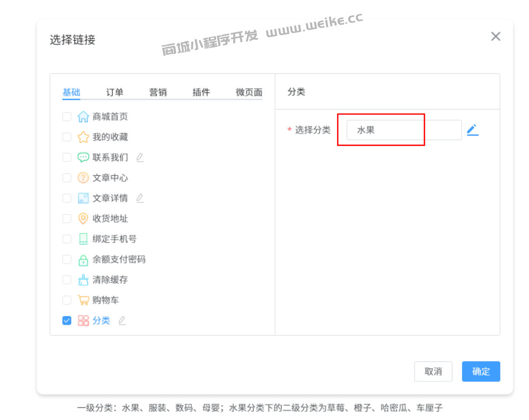Click the 取消 button
This screenshot has height=420, width=529.
point(433,372)
